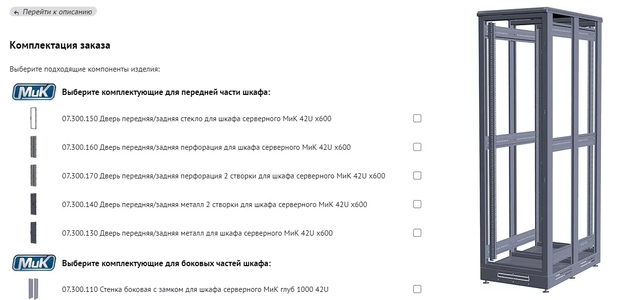This screenshot has width=644, height=300.
Task: Click the МиК logo beside the front part heading
Action: coord(34,92)
